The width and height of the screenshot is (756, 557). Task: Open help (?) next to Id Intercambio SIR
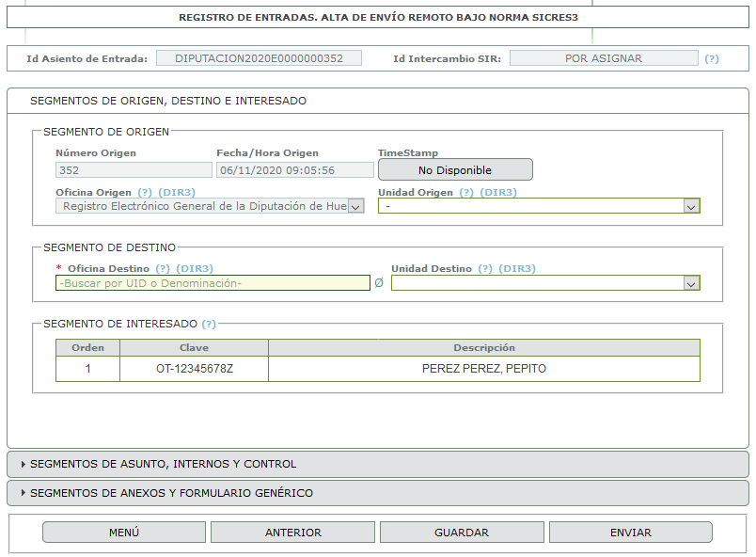click(712, 59)
